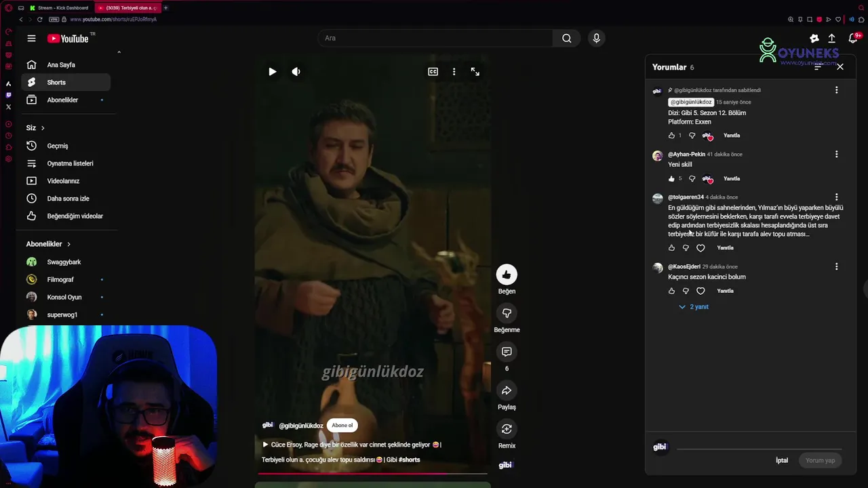
Task: Dislike the pinned gibigünlükdoz comment
Action: tap(692, 136)
